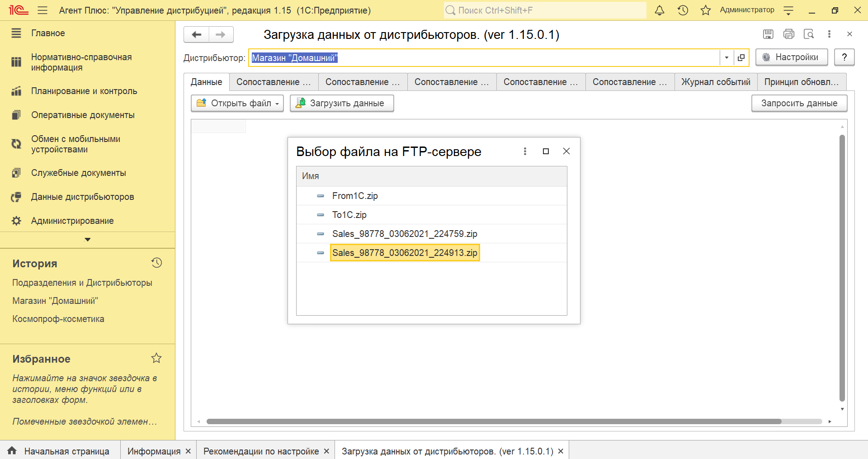Go back with the left arrow button
This screenshot has height=459, width=868.
tap(197, 34)
